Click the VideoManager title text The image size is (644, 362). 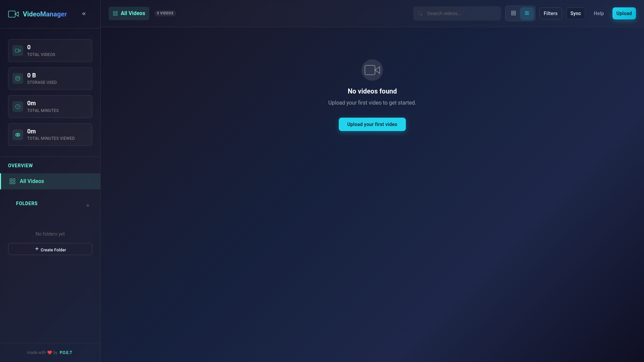click(45, 14)
